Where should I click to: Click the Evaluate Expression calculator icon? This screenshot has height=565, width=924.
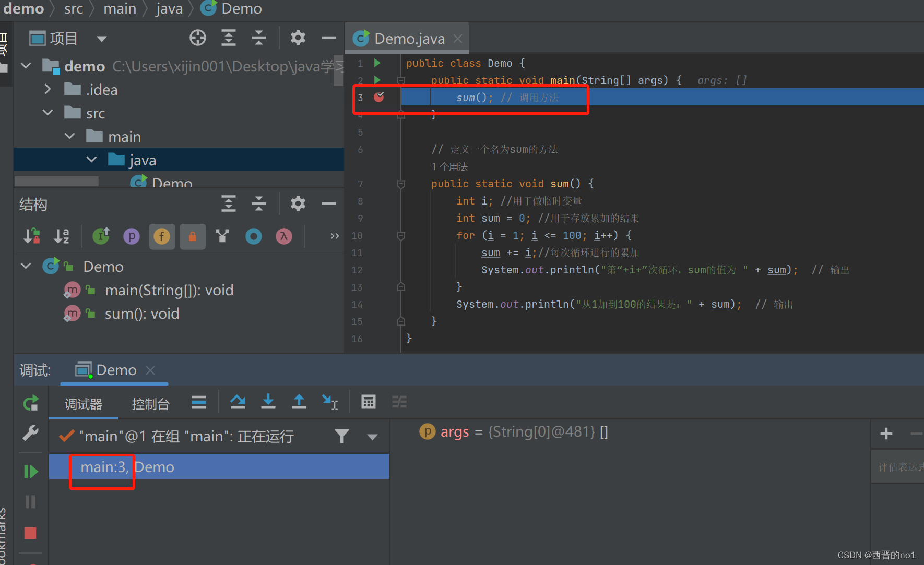[369, 402]
